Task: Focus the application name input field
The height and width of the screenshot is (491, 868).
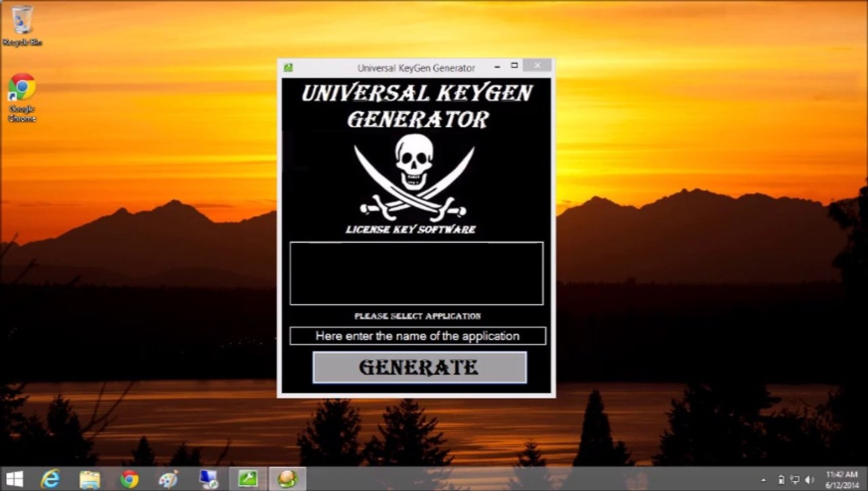Action: pos(418,336)
